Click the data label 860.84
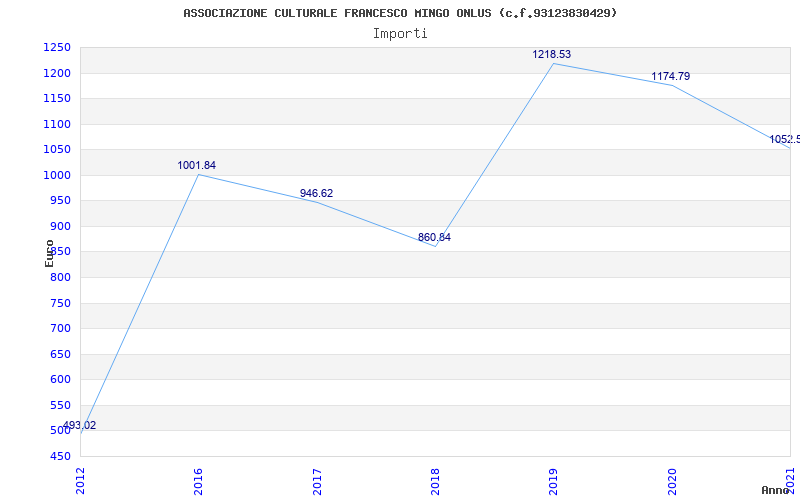The image size is (800, 500). tap(434, 237)
